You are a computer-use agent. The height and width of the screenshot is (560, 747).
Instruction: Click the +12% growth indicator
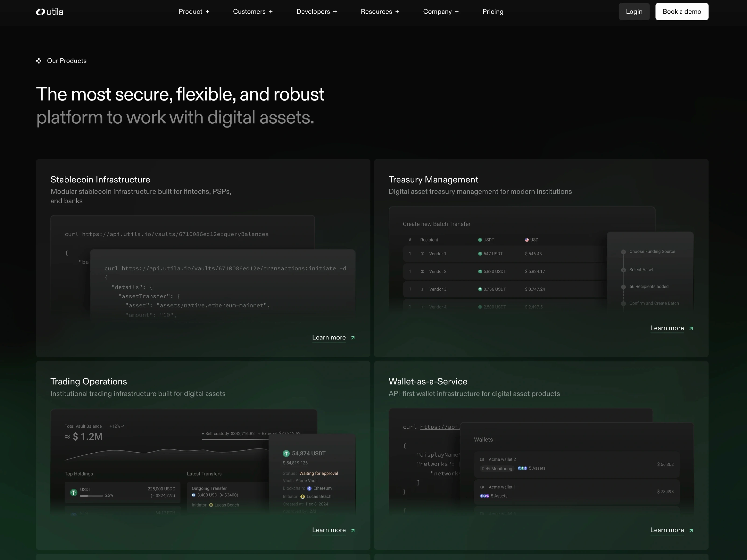[117, 426]
